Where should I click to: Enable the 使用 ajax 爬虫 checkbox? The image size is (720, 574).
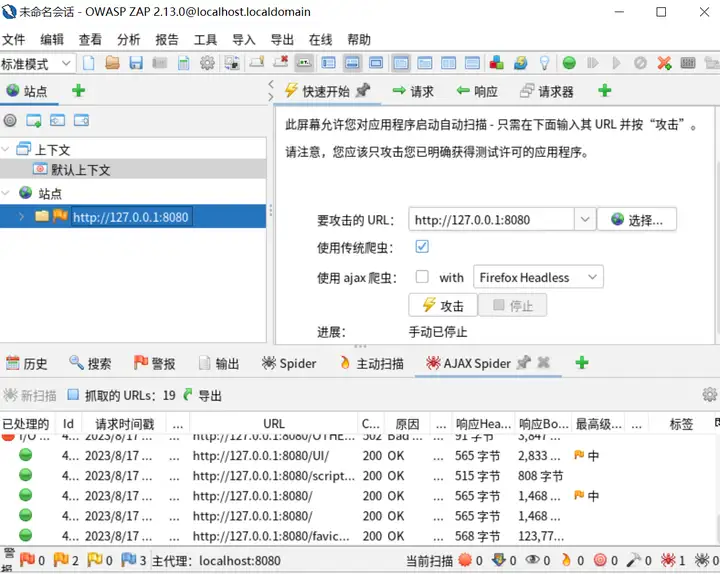(x=422, y=276)
